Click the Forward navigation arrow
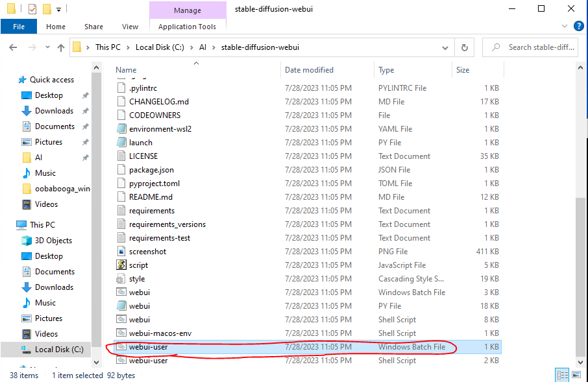This screenshot has height=382, width=588. coord(32,47)
